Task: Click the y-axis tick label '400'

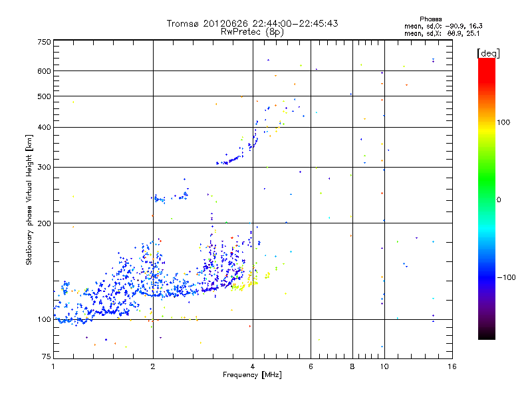Action: 45,128
